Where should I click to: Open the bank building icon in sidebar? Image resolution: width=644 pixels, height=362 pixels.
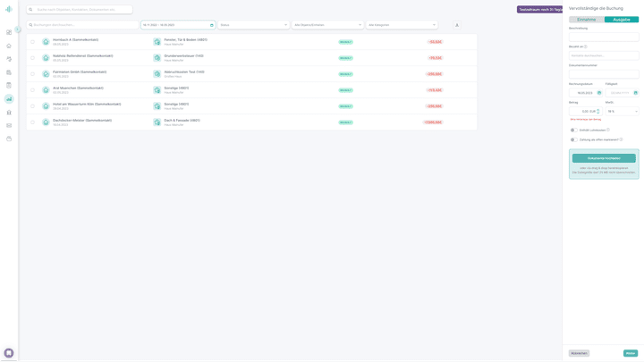pos(9,113)
